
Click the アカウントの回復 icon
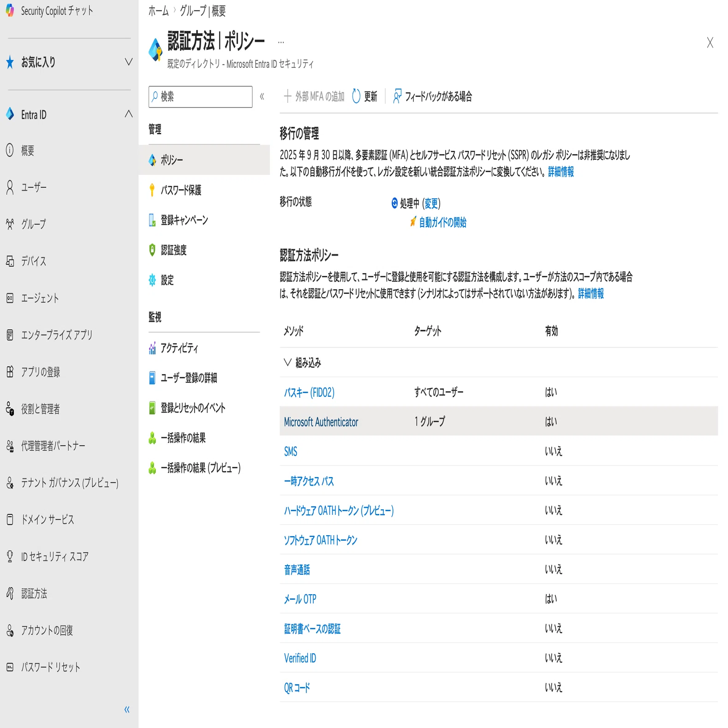10,630
